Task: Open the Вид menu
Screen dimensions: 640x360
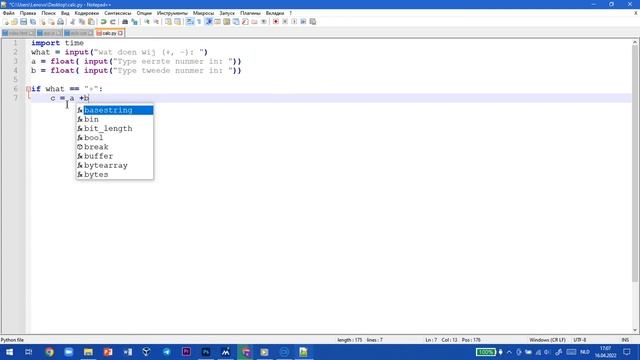Action: pos(65,13)
